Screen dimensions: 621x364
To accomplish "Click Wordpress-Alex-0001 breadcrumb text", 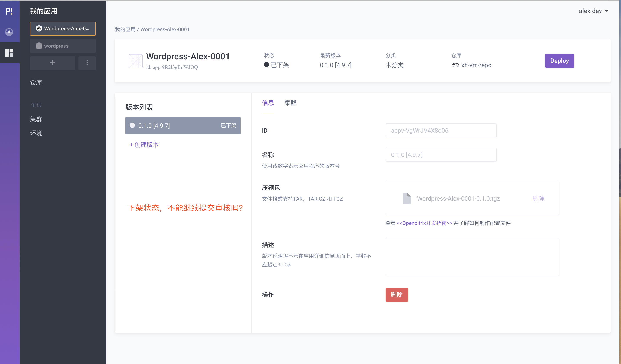I will click(165, 29).
